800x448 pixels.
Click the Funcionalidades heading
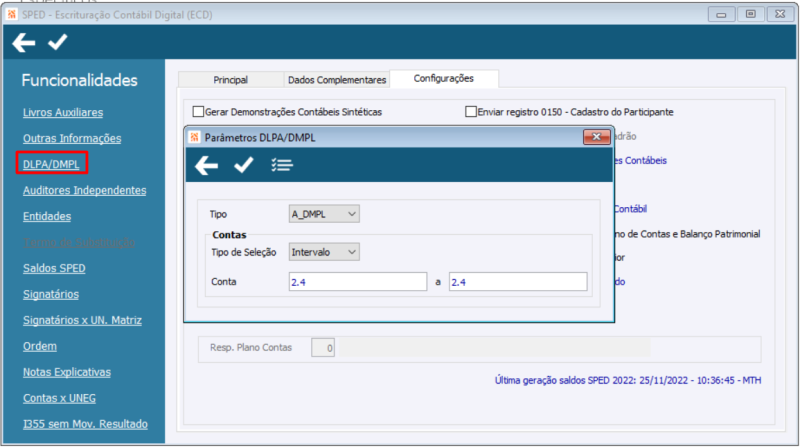click(80, 80)
